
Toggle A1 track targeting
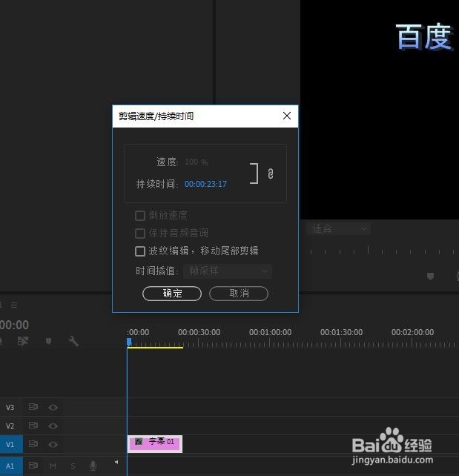[x=11, y=466]
